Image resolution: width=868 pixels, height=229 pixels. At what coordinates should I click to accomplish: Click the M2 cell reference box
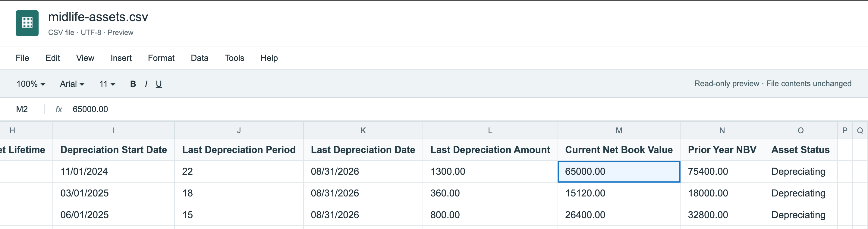[22, 109]
